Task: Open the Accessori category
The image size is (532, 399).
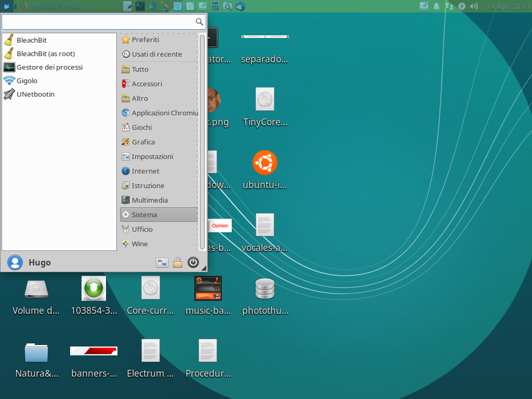Action: [159, 84]
